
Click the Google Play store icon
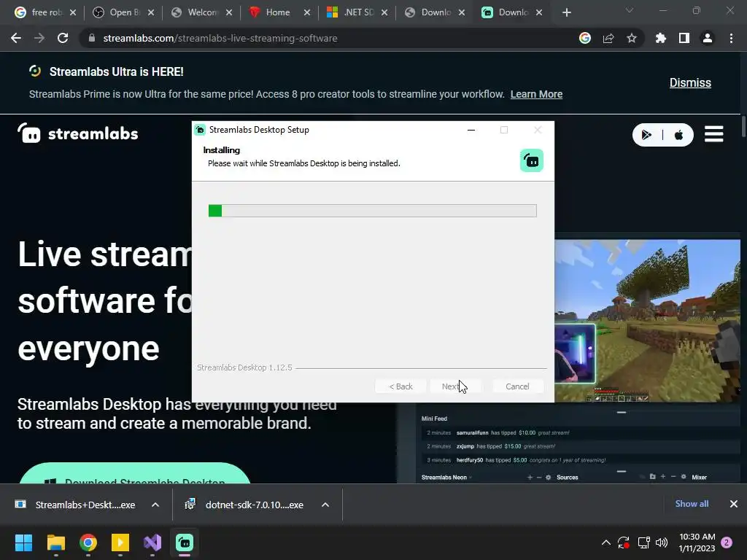[x=647, y=135]
